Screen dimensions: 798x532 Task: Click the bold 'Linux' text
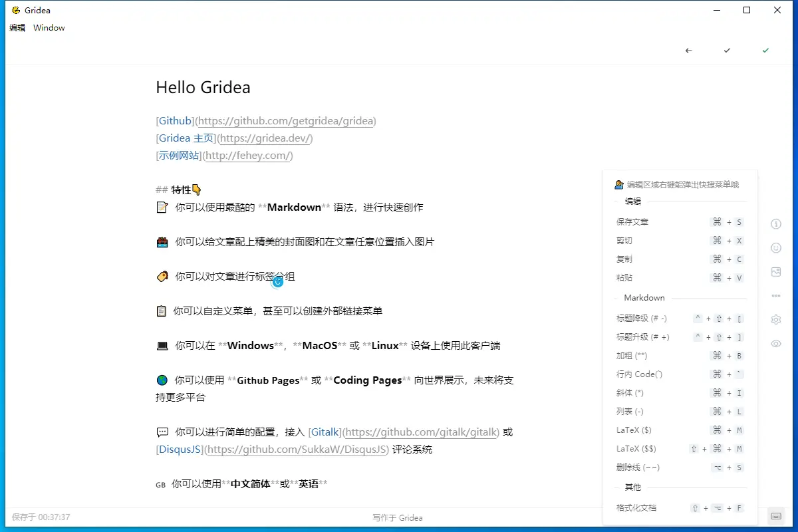point(385,346)
